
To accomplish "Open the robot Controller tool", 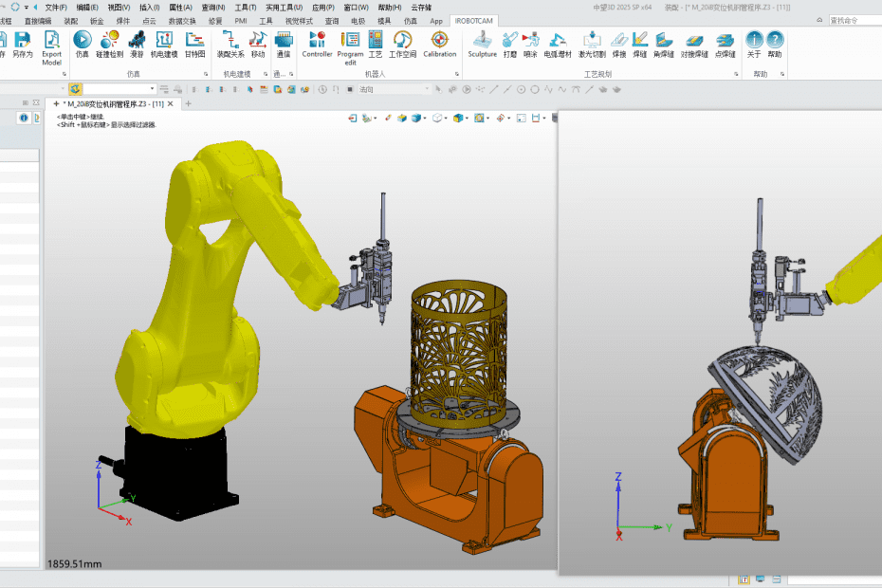I will tap(317, 44).
